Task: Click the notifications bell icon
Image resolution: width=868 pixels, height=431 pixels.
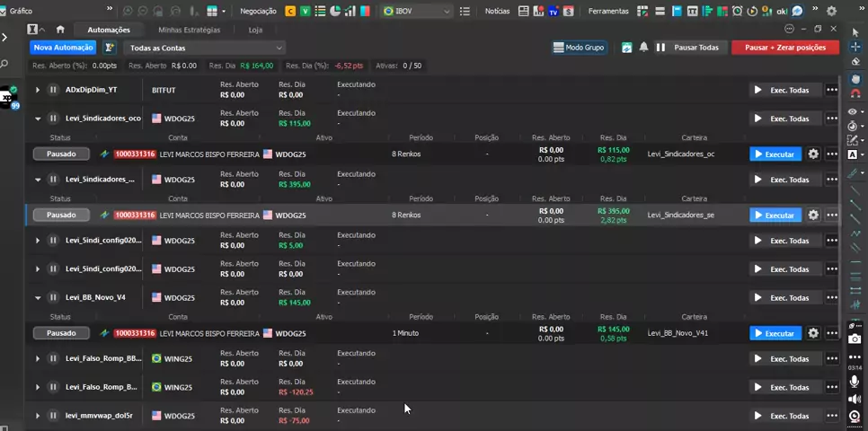Action: point(643,48)
